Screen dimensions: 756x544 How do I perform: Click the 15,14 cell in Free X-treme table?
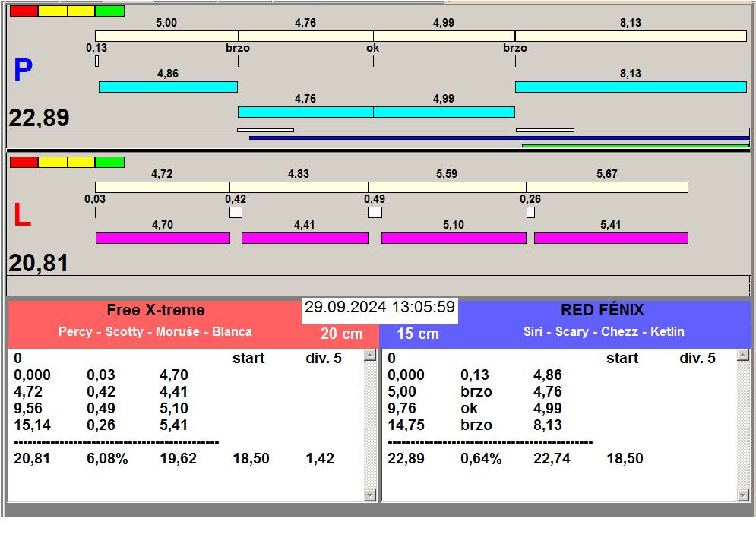coord(33,425)
